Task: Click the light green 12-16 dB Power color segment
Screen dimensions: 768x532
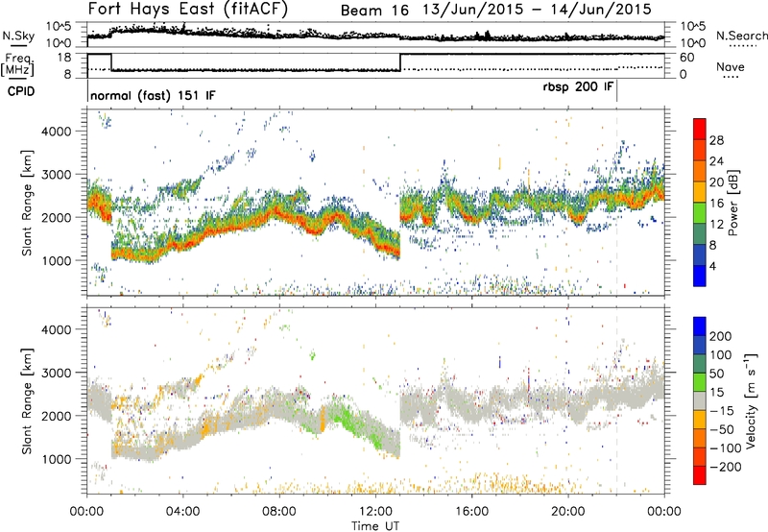Action: click(x=700, y=212)
